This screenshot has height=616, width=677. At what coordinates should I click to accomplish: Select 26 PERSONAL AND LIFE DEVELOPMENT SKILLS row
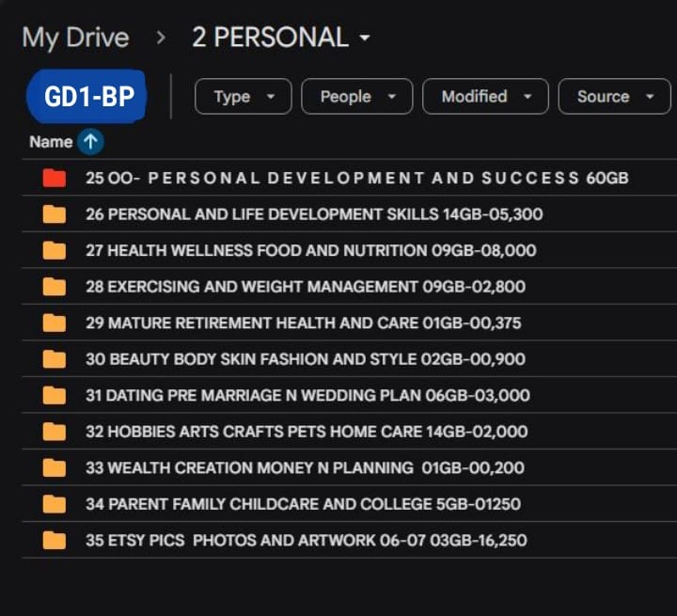(x=350, y=213)
